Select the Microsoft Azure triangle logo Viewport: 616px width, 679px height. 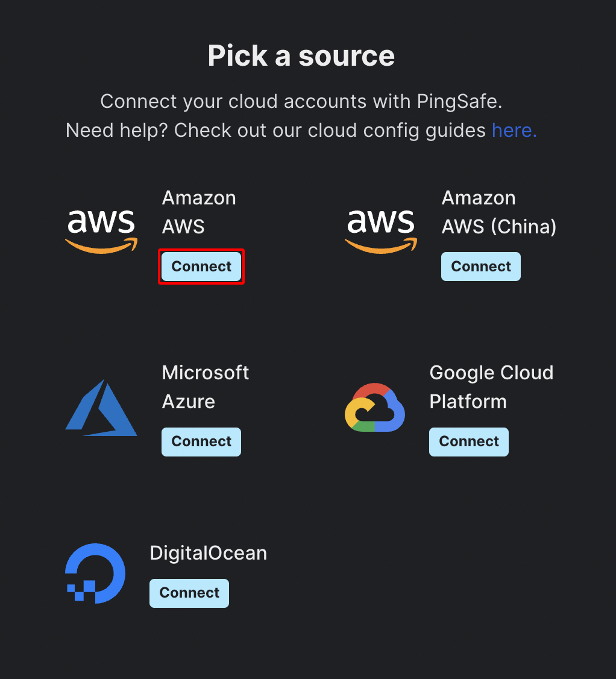[101, 408]
